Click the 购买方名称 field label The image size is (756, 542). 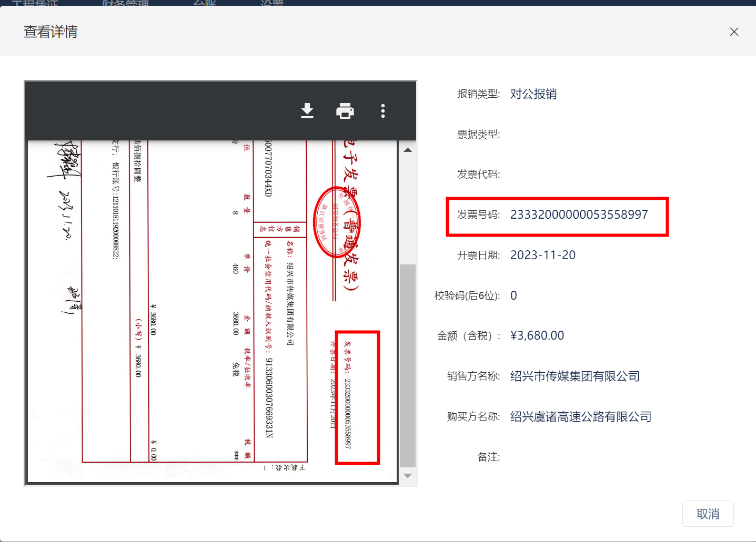pos(473,416)
